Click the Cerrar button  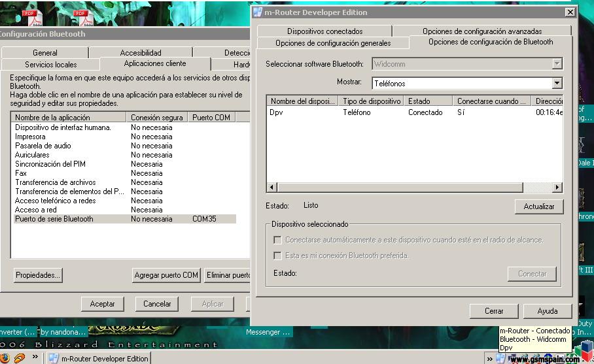pos(494,311)
